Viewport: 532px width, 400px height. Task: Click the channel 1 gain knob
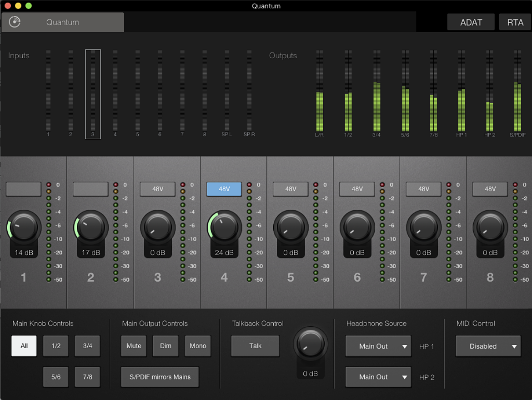24,228
